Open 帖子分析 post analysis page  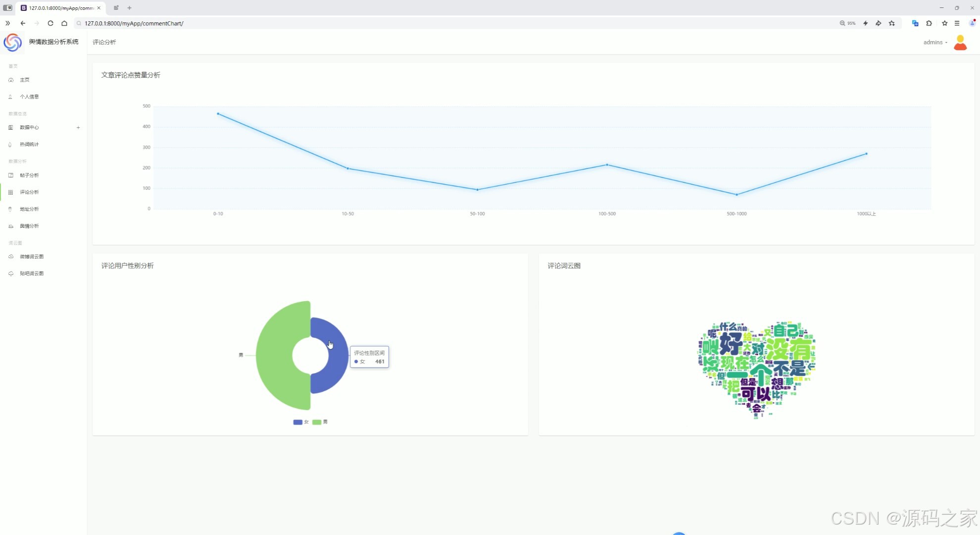pyautogui.click(x=29, y=175)
